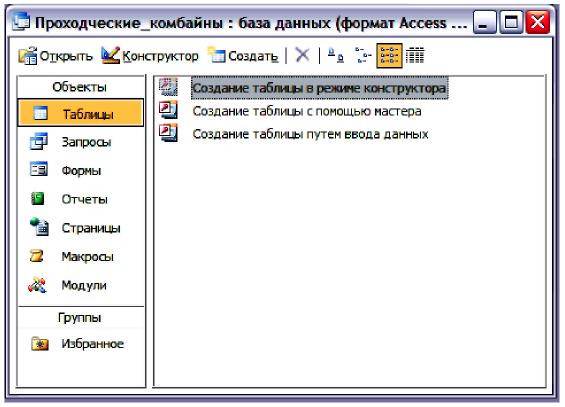Select Создание таблицы в режиме конструктора
565x407 pixels.
[319, 88]
